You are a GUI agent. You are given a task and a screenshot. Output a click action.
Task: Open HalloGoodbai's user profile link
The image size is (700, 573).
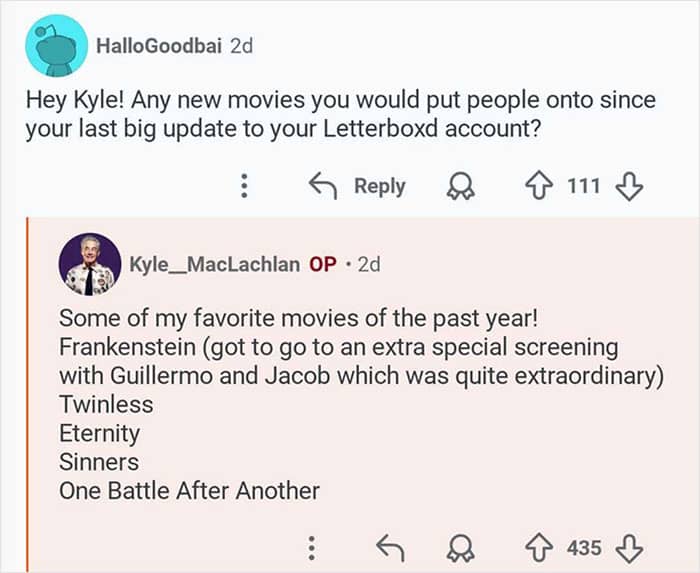[x=158, y=46]
